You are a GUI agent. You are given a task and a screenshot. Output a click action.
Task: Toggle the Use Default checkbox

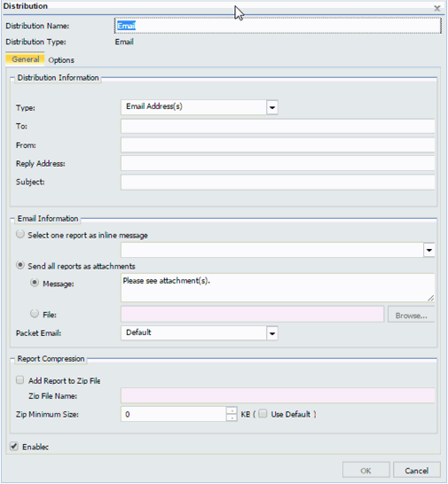click(263, 414)
